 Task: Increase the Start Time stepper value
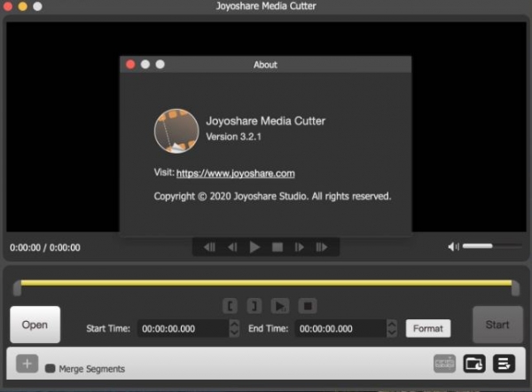(234, 324)
